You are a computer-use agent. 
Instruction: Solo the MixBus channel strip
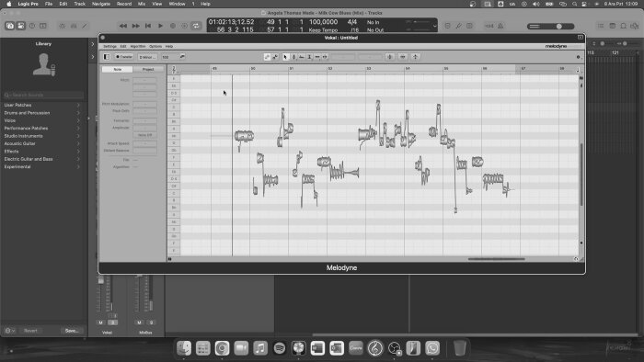[x=151, y=322]
